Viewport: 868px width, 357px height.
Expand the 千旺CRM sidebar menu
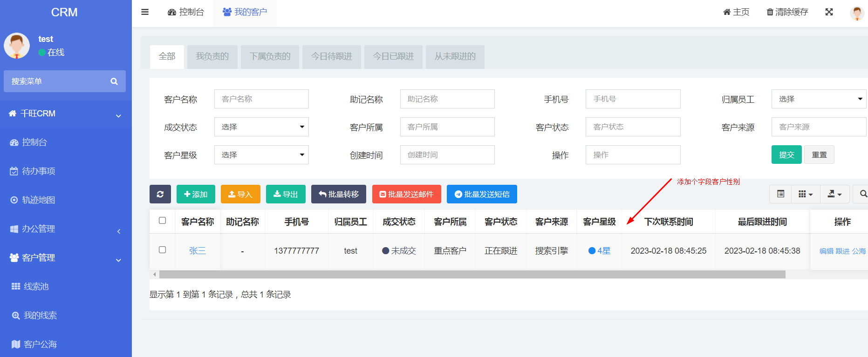coord(66,114)
